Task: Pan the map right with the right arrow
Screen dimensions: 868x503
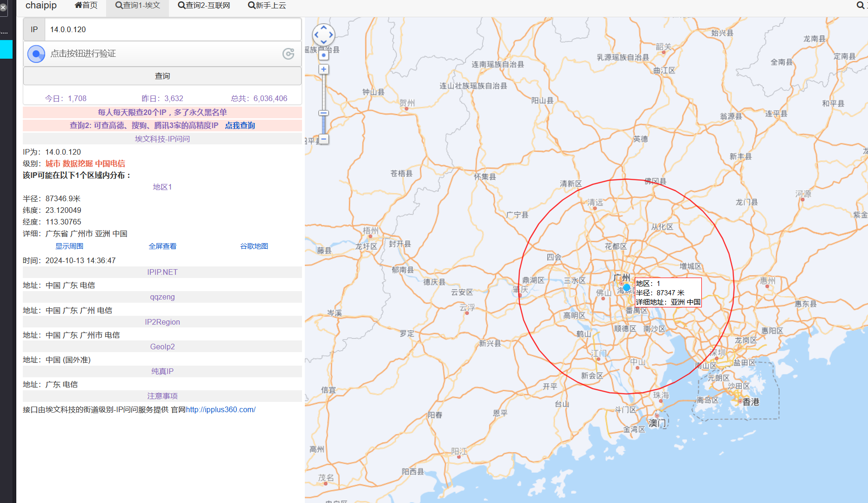Action: tap(331, 35)
